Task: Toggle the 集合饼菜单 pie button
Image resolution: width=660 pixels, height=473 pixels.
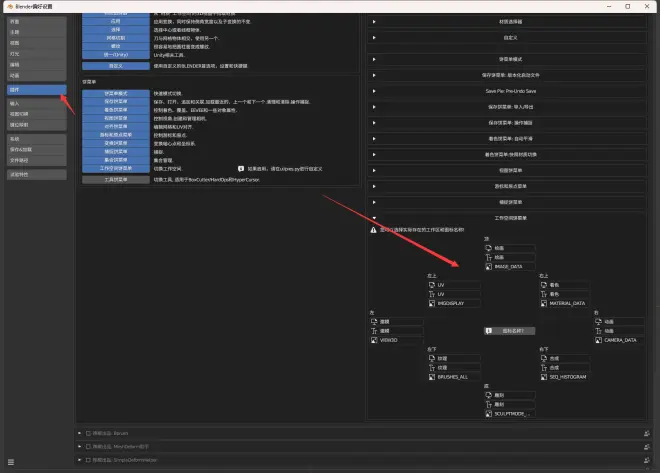Action: [116, 160]
